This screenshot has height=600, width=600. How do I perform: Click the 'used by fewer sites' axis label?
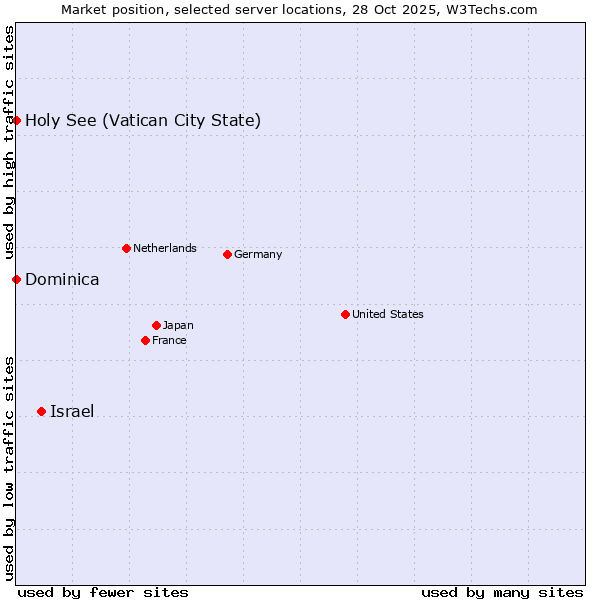103,592
